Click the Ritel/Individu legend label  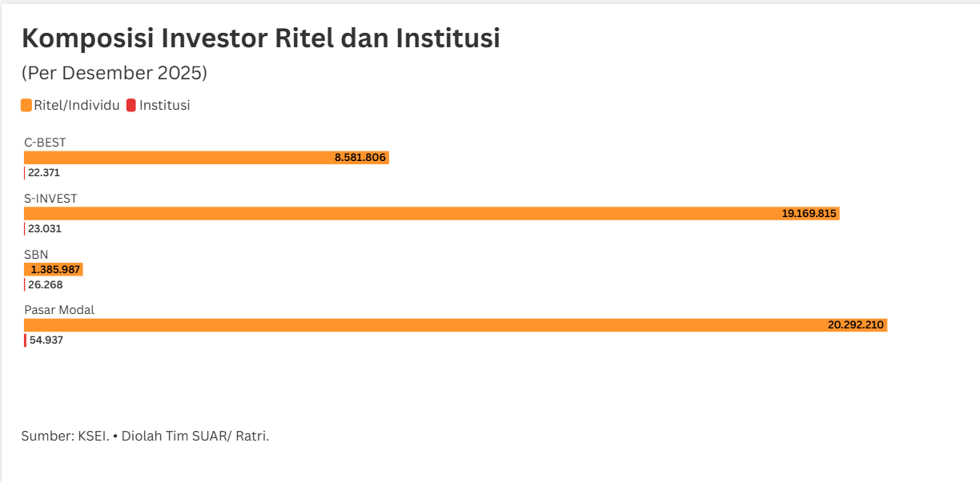pos(77,105)
